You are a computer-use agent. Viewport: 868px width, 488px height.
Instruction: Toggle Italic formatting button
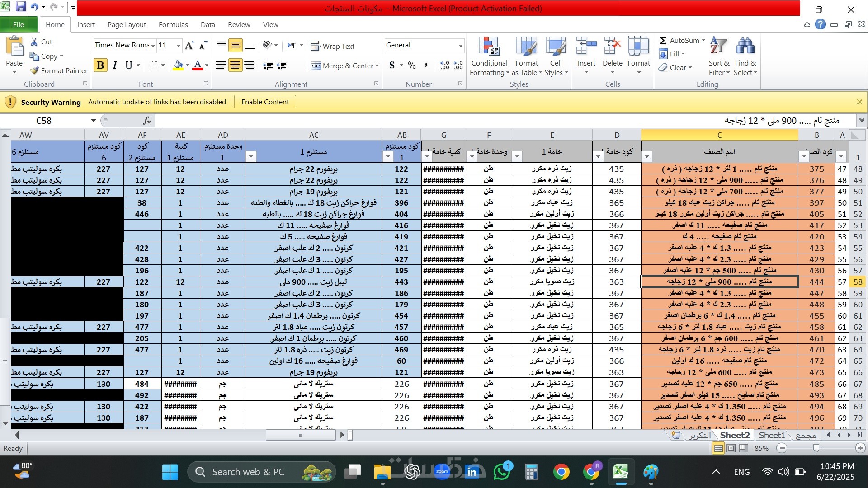point(115,66)
